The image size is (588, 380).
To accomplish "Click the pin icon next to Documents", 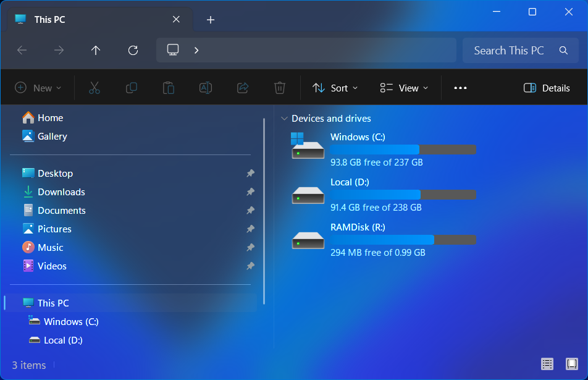I will [x=251, y=211].
